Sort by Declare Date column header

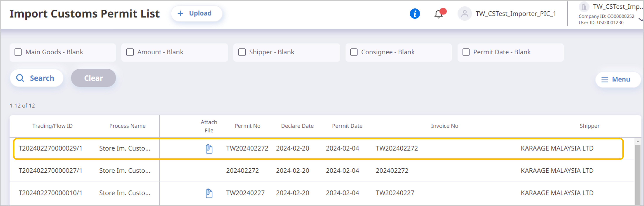[297, 126]
